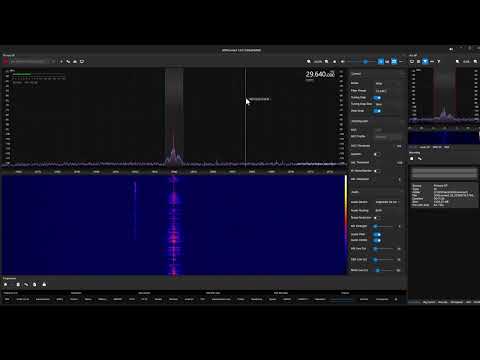Click the rightmost blue waterfall layout icon
The width and height of the screenshot is (480, 360).
[x=394, y=62]
